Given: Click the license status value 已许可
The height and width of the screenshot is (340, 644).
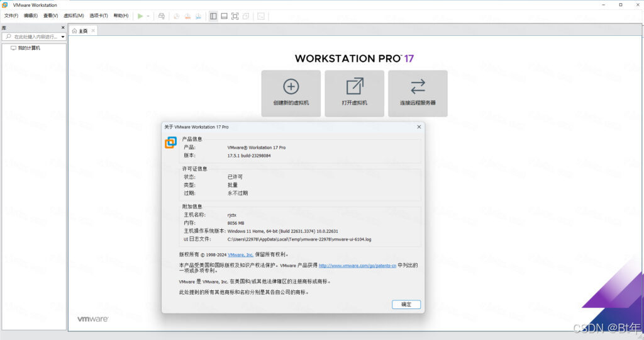Looking at the screenshot, I should click(235, 177).
